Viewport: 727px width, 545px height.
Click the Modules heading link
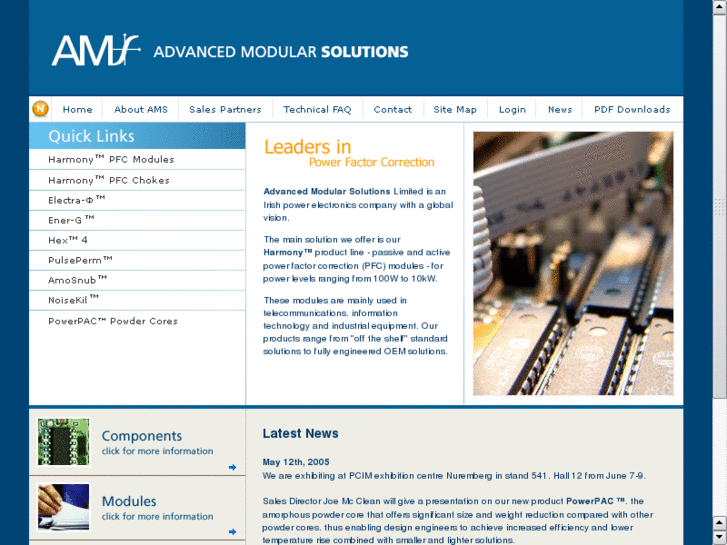tap(129, 501)
